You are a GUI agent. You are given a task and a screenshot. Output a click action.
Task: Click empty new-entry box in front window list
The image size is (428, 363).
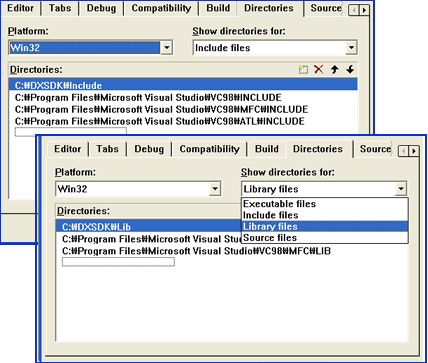pos(118,262)
